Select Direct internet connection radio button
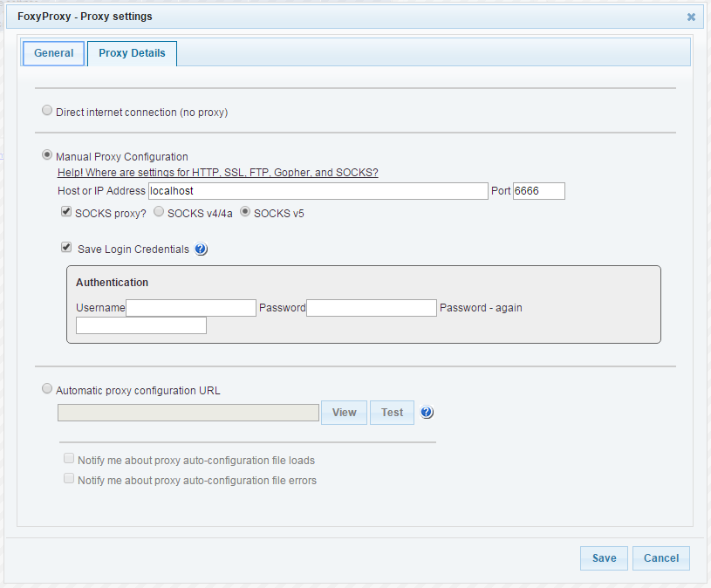Screen dimensions: 711x588 pos(47,110)
